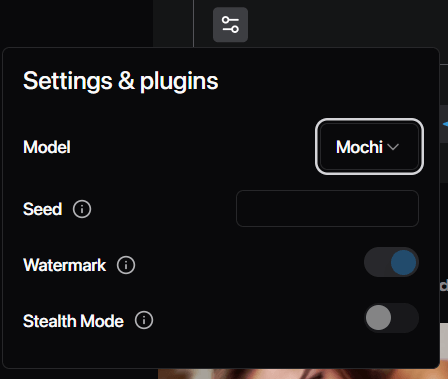Focus the Seed input field
This screenshot has height=379, width=448.
tap(327, 208)
